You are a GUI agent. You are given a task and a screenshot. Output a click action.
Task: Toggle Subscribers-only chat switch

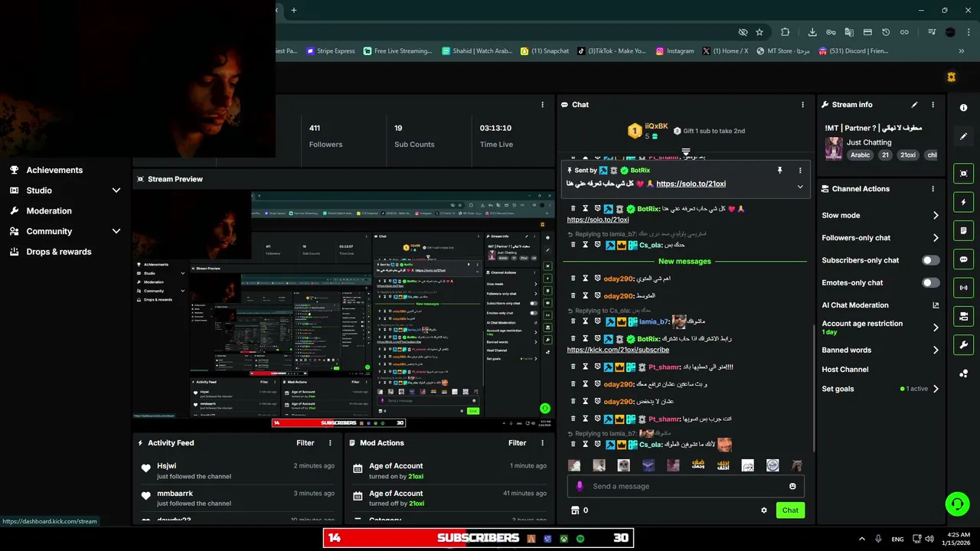pyautogui.click(x=930, y=260)
